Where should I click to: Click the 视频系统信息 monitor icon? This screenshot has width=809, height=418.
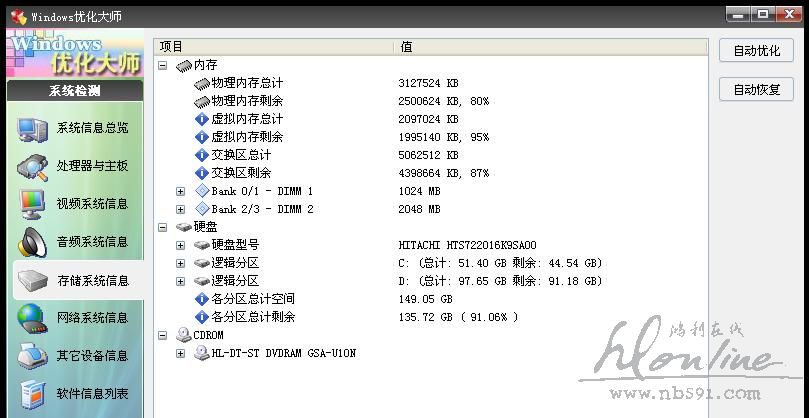[x=33, y=204]
